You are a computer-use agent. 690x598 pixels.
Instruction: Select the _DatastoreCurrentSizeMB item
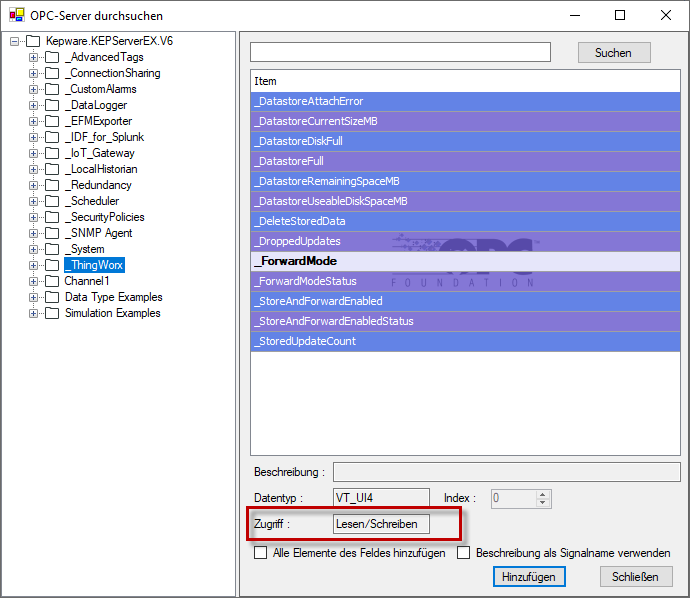click(x=466, y=121)
